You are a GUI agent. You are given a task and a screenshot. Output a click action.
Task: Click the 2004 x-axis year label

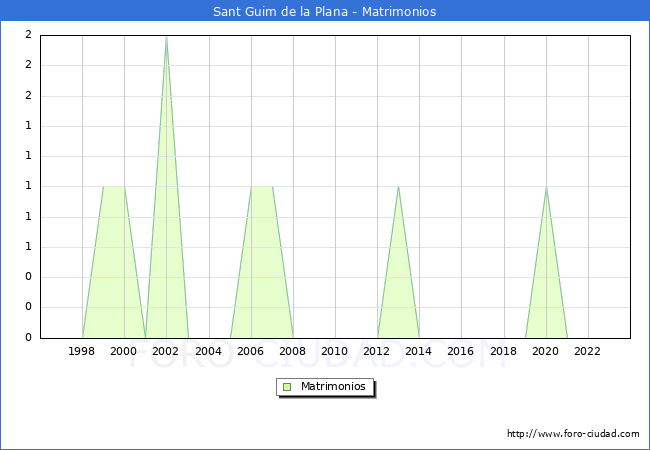208,351
